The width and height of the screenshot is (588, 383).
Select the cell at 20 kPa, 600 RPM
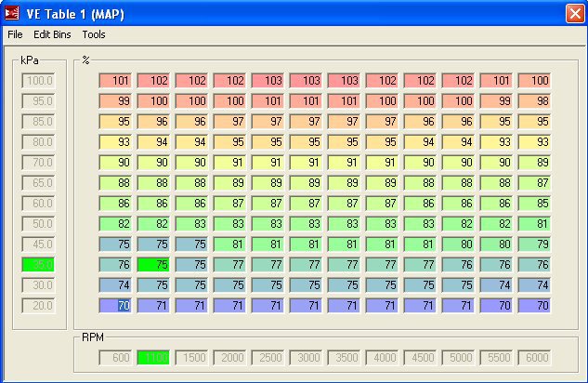(x=114, y=305)
